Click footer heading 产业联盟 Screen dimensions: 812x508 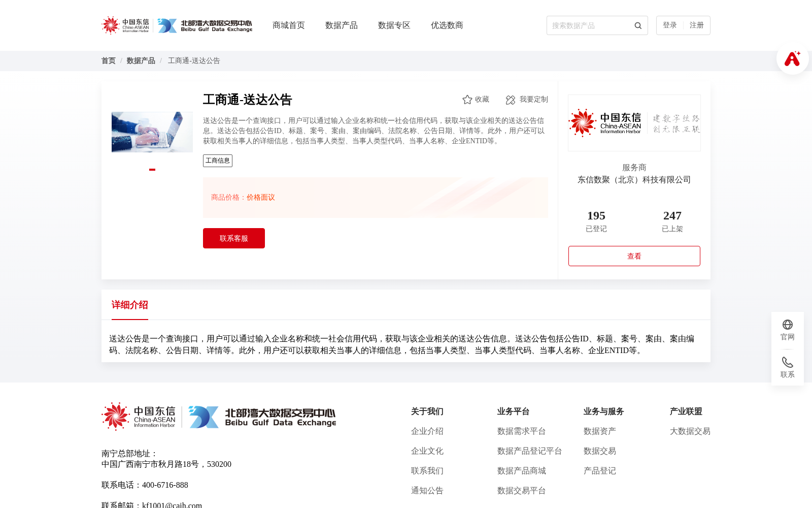686,411
